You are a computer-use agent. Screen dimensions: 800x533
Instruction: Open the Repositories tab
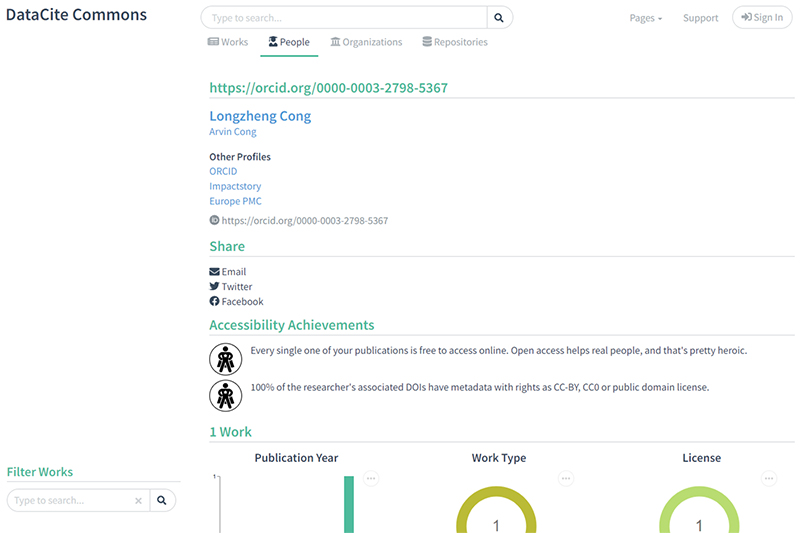pos(455,42)
